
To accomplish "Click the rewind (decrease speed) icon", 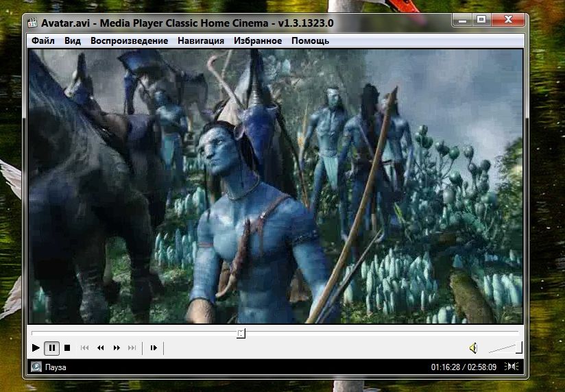I will click(101, 348).
